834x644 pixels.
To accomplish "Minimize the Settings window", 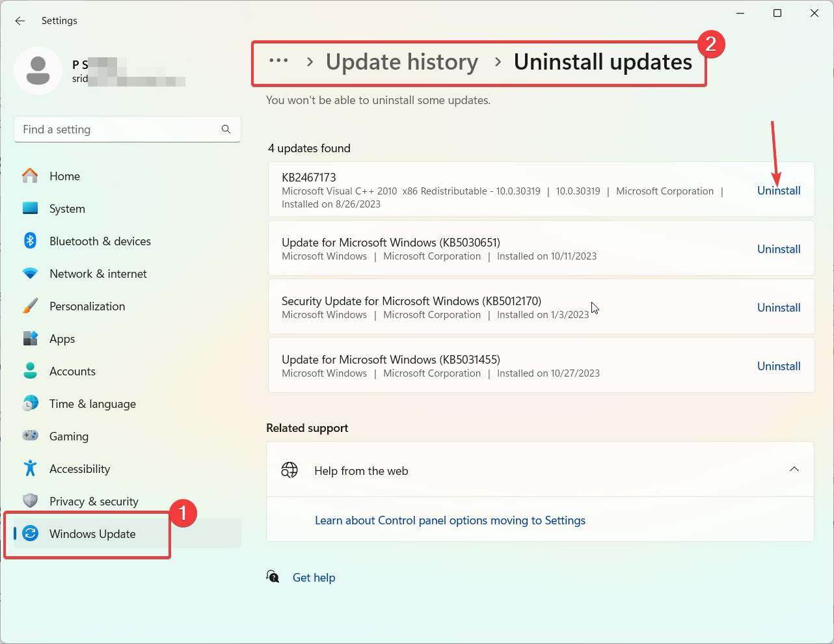I will 740,13.
